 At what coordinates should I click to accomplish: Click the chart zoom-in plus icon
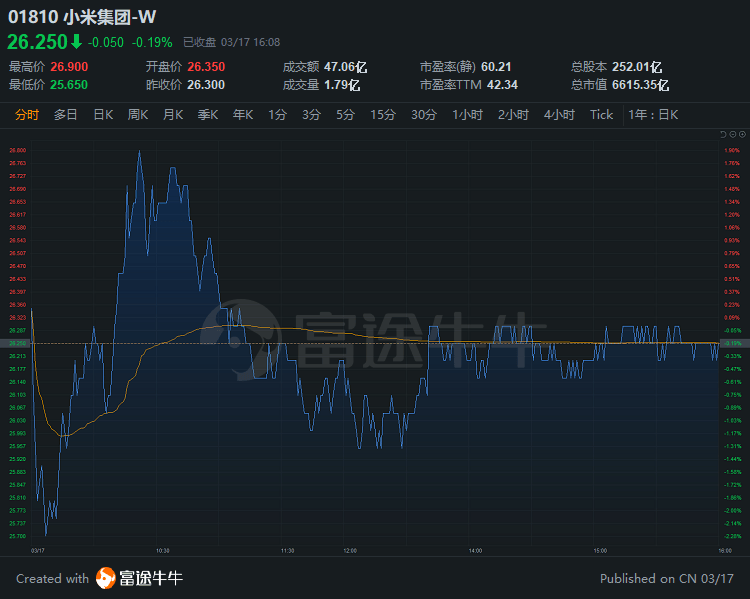[742, 134]
